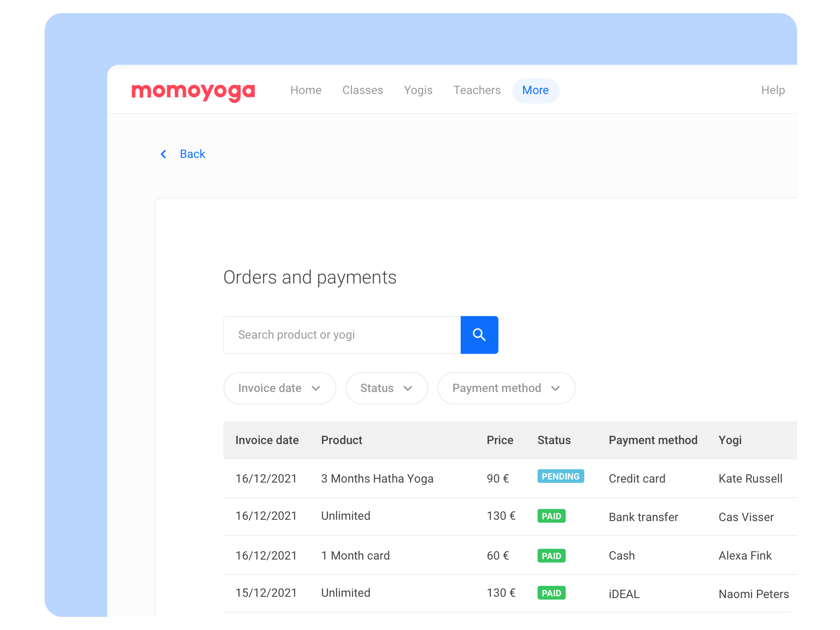Click the magnifying glass search button
840x630 pixels.
pos(479,335)
